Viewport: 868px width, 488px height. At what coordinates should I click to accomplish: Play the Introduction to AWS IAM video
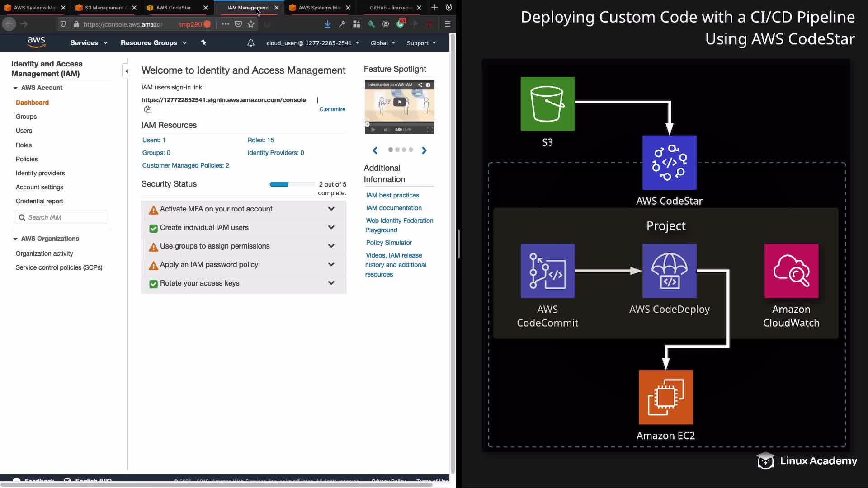point(399,102)
